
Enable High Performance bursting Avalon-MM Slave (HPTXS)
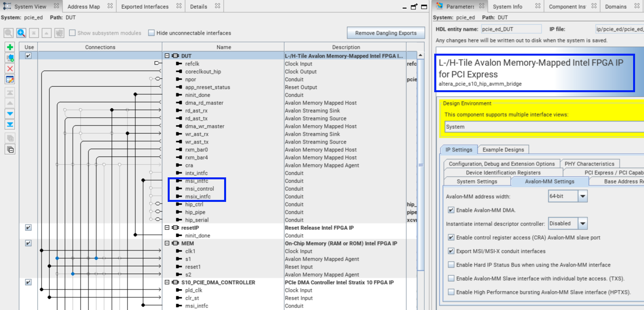[x=451, y=292]
